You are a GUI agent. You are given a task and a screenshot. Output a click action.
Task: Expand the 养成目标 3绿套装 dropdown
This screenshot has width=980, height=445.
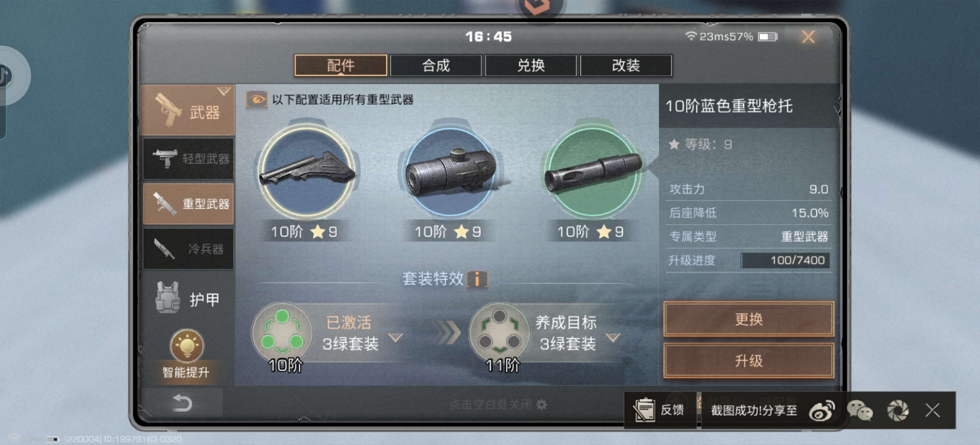coord(613,337)
